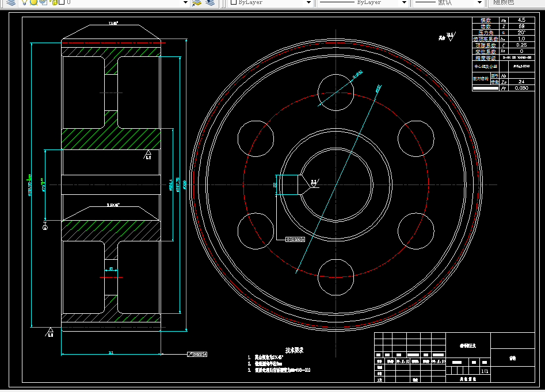Open the Layer Properties Manager icon
Image resolution: width=545 pixels, height=392 pixels.
(11, 2)
